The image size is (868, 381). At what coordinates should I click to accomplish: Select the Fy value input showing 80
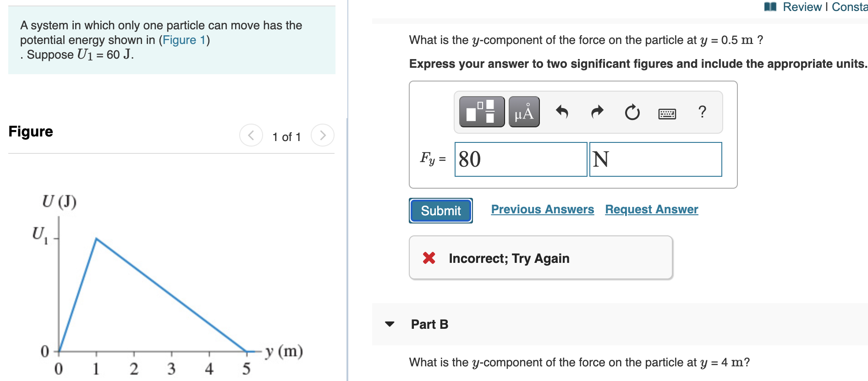[520, 159]
